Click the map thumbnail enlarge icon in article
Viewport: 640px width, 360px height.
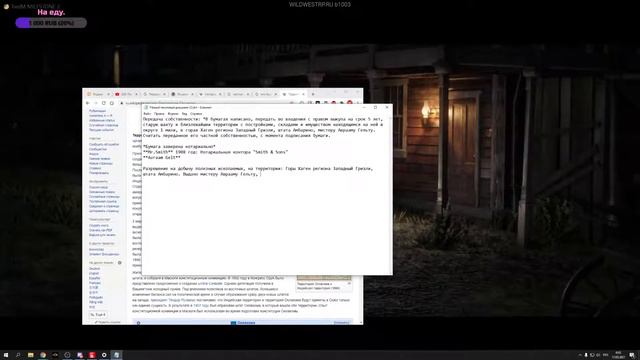[x=349, y=284]
